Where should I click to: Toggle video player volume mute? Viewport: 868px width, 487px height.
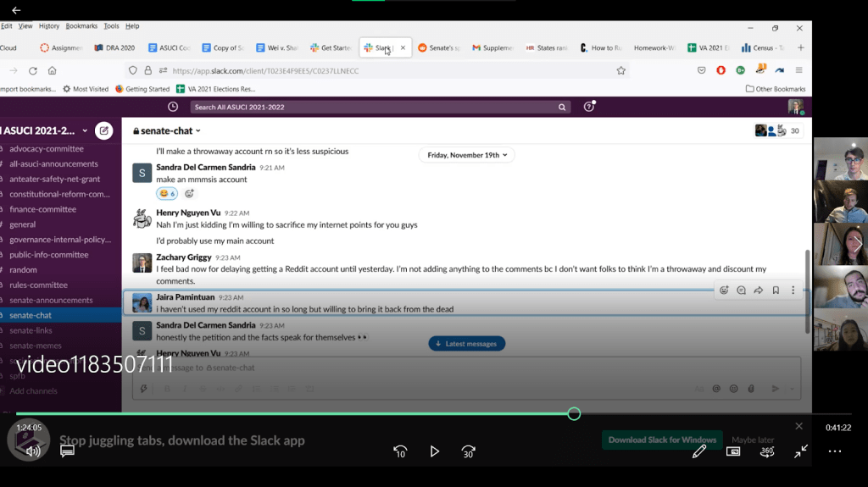pos(33,451)
